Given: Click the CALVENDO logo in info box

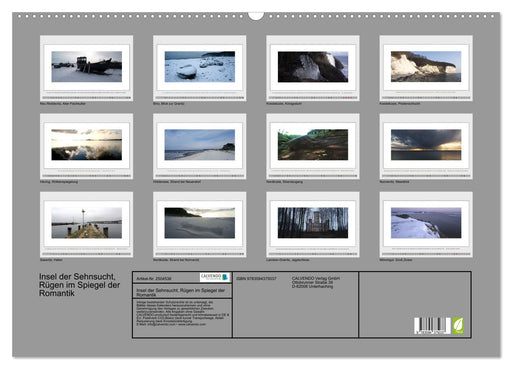Looking at the screenshot, I should tap(215, 277).
